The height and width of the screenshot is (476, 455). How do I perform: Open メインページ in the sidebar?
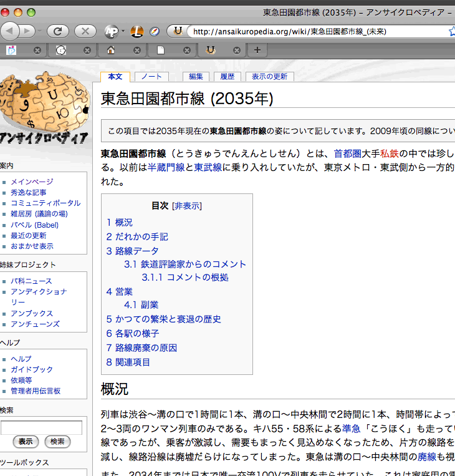pyautogui.click(x=32, y=182)
